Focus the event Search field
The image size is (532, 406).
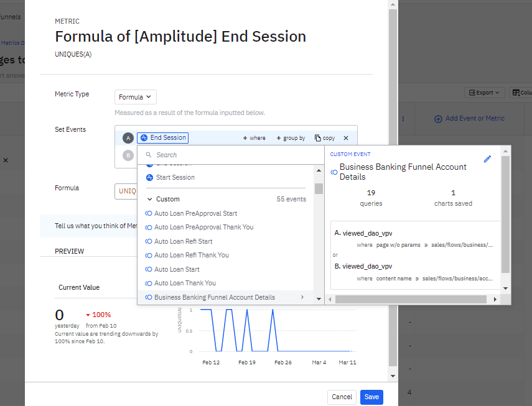[231, 155]
